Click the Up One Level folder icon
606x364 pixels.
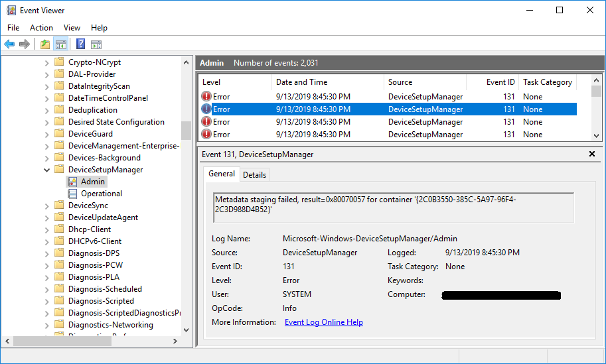pos(45,44)
